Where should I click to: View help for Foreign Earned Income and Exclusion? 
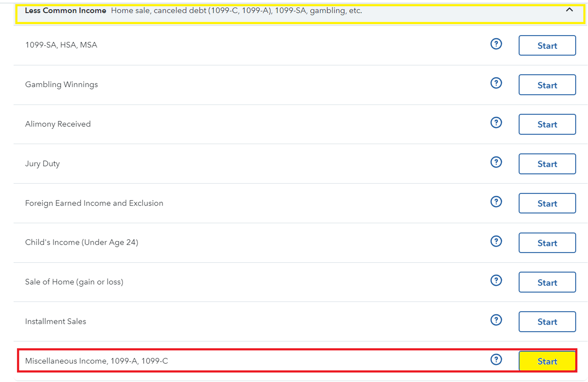496,202
